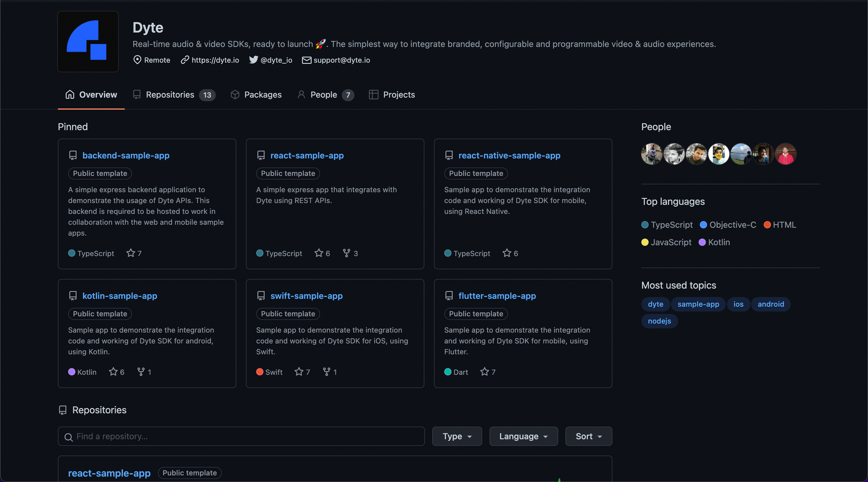868x482 pixels.
Task: Expand the Language filter dropdown
Action: (x=523, y=436)
